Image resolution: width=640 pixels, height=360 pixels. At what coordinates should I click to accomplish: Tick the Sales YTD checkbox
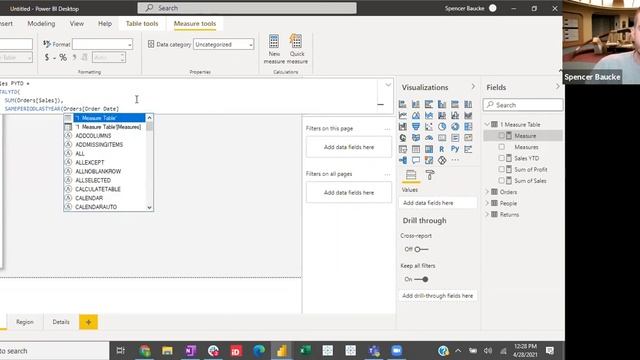click(502, 158)
